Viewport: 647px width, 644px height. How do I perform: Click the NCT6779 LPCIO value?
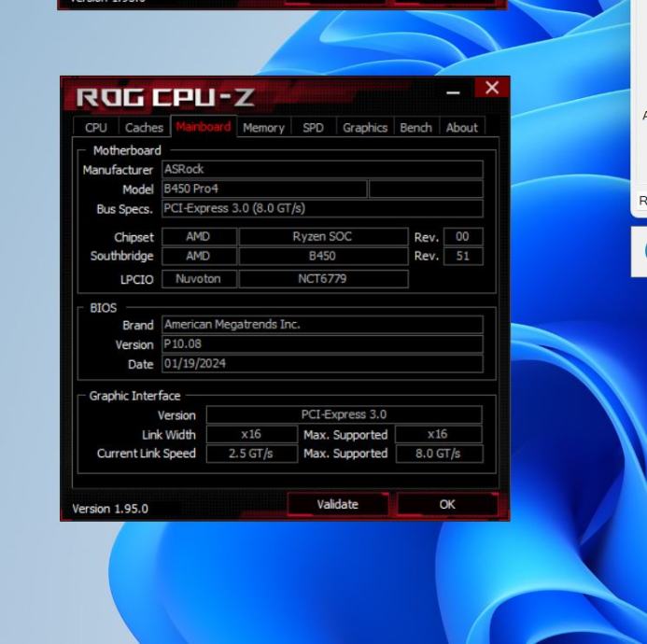coord(323,279)
